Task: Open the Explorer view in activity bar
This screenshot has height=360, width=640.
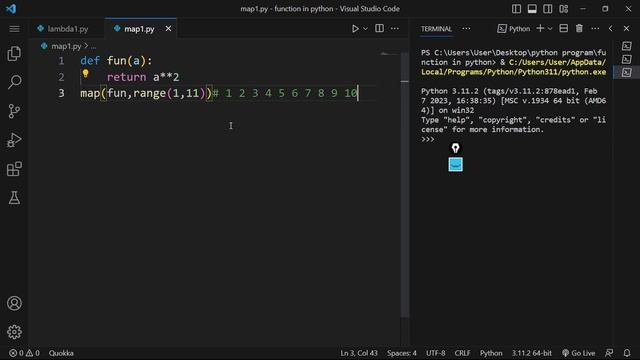Action: click(14, 53)
